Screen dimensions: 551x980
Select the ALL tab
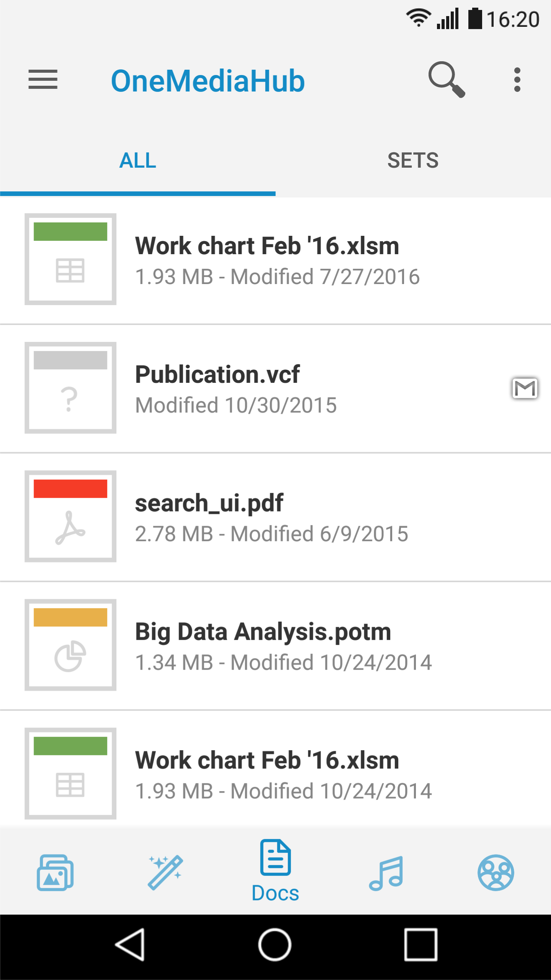[138, 160]
